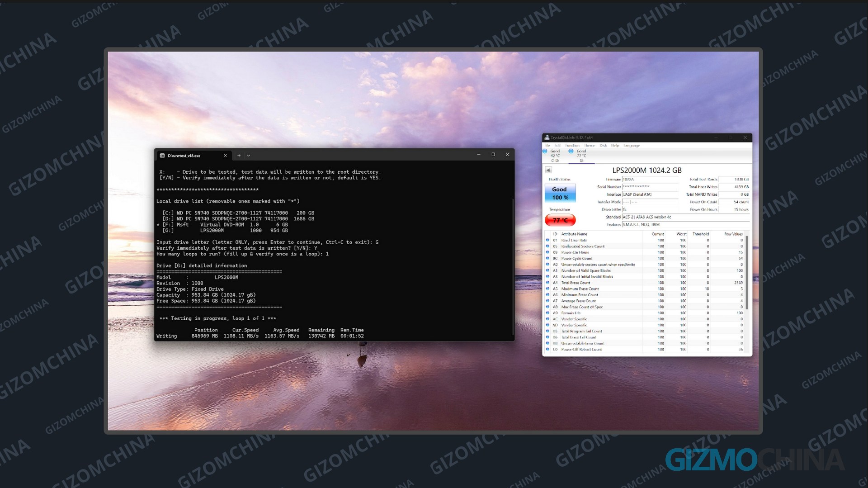Screen dimensions: 868x488
Task: Open the Theme menu
Action: coord(590,146)
